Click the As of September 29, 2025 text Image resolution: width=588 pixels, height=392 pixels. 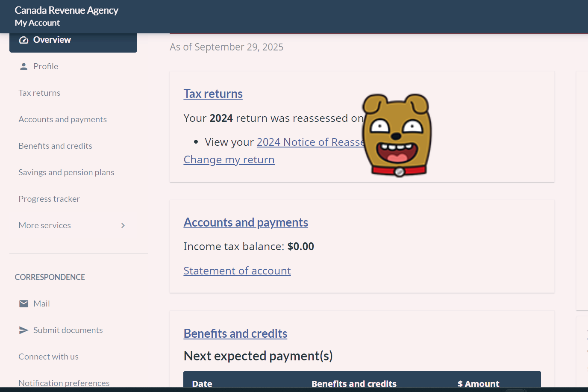tap(226, 47)
